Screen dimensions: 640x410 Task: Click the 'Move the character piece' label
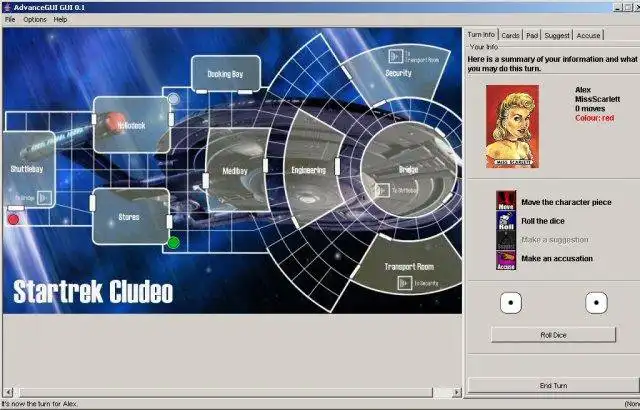pos(566,202)
